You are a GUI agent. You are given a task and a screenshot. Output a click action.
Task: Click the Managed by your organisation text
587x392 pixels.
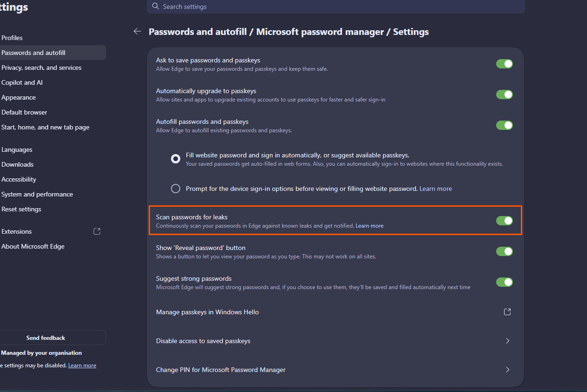tap(41, 353)
